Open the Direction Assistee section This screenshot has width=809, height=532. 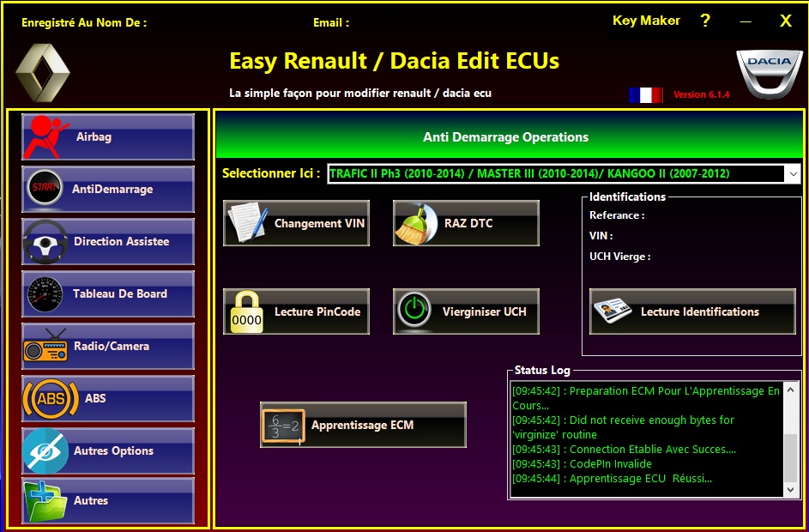[108, 241]
